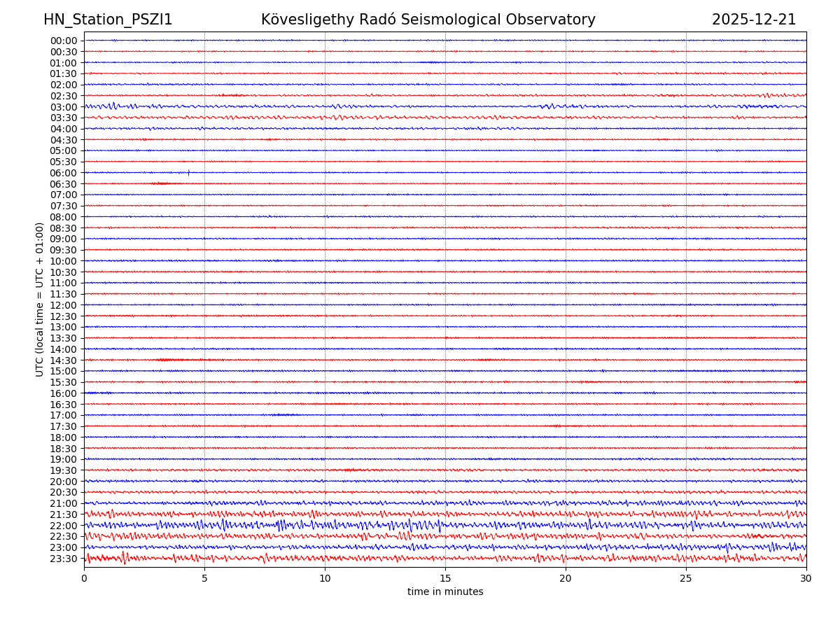Select the 03:00 time row label
The height and width of the screenshot is (630, 840).
click(64, 107)
